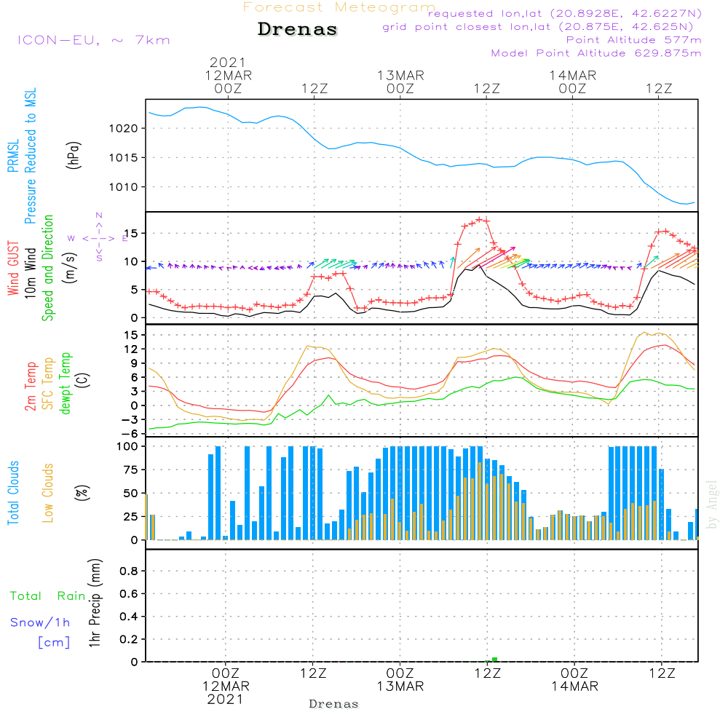Click the "PRMSL" pressure axis label
Screen dimensions: 728x728
pos(13,156)
